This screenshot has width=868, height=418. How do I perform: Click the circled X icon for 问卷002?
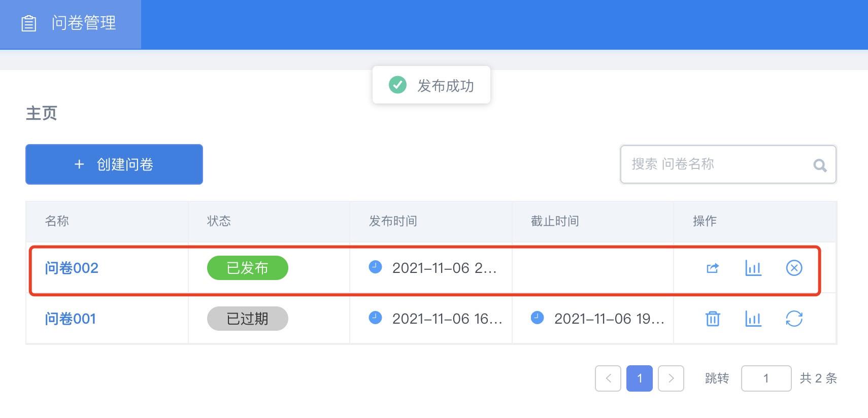(794, 268)
